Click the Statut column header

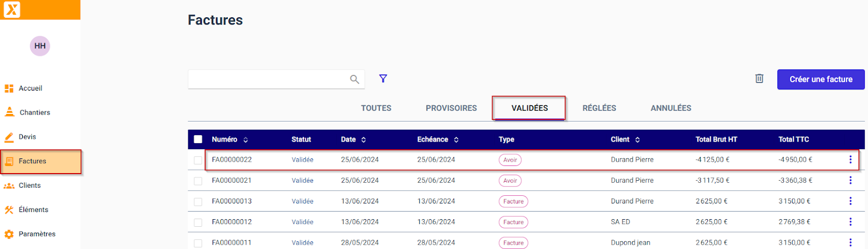click(301, 139)
